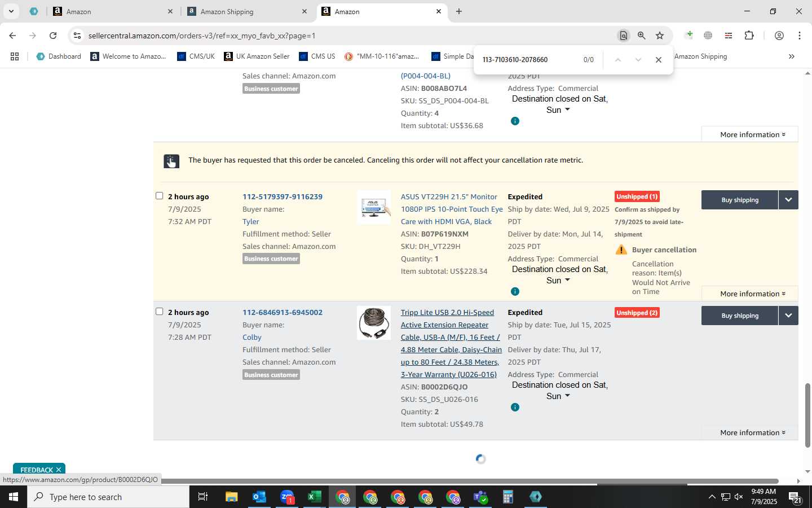The height and width of the screenshot is (508, 812).
Task: Open Chrome three-dot menu
Action: [x=800, y=36]
